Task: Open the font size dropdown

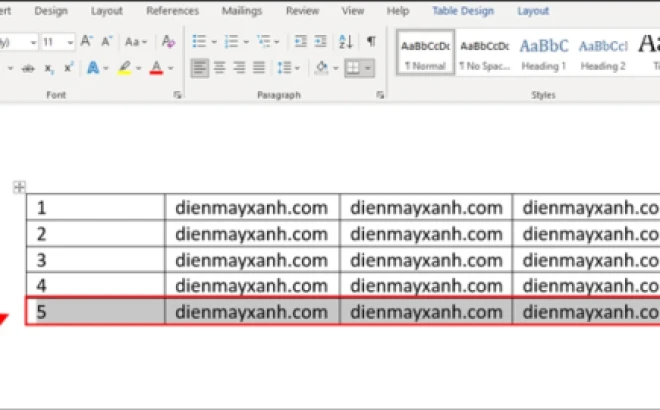Action: pyautogui.click(x=70, y=42)
